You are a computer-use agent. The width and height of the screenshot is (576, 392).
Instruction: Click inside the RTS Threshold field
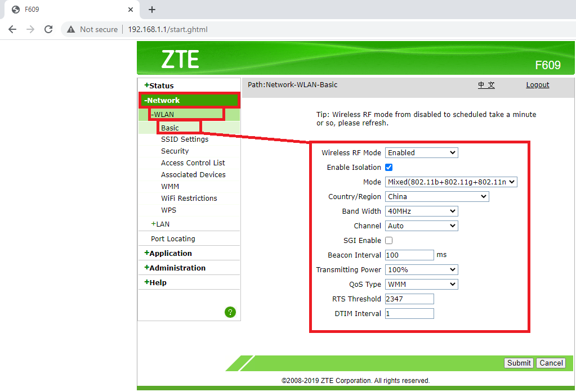coord(409,299)
